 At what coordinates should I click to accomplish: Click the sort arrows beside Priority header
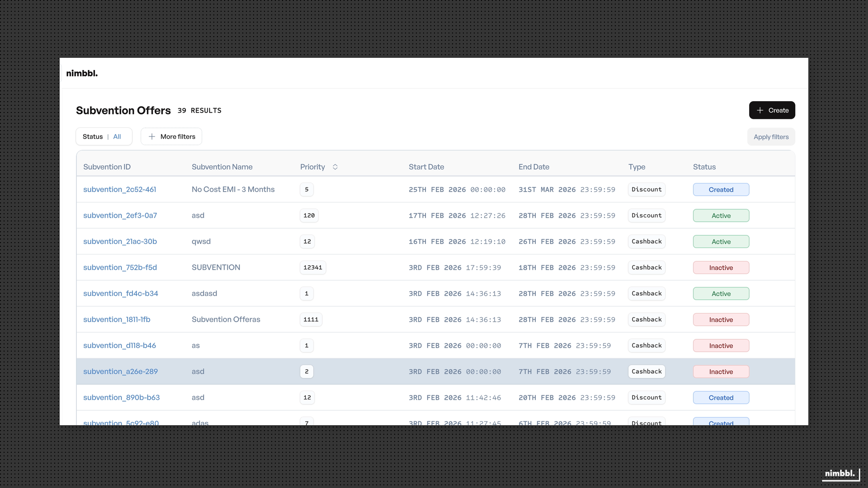(x=335, y=167)
